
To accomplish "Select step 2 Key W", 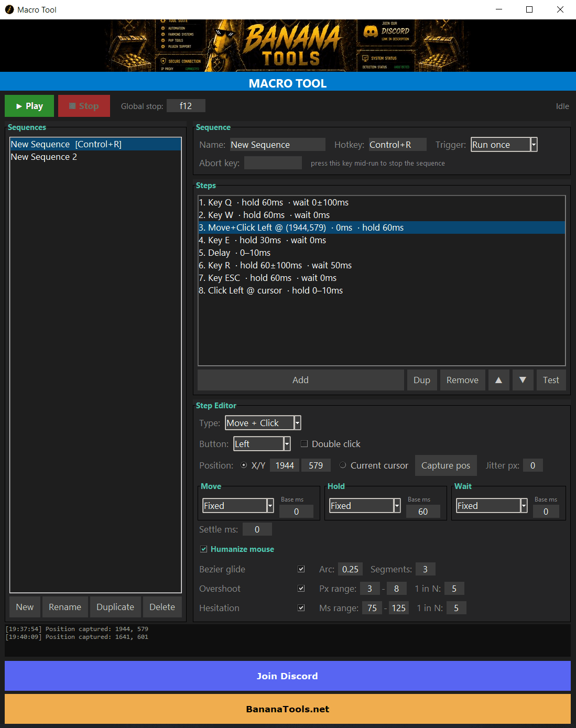I will (382, 215).
